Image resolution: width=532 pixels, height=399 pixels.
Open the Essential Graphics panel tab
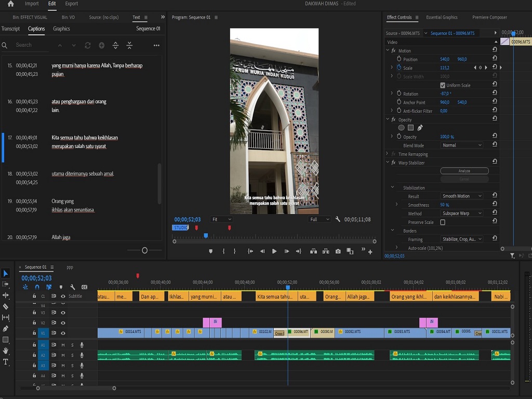point(442,18)
